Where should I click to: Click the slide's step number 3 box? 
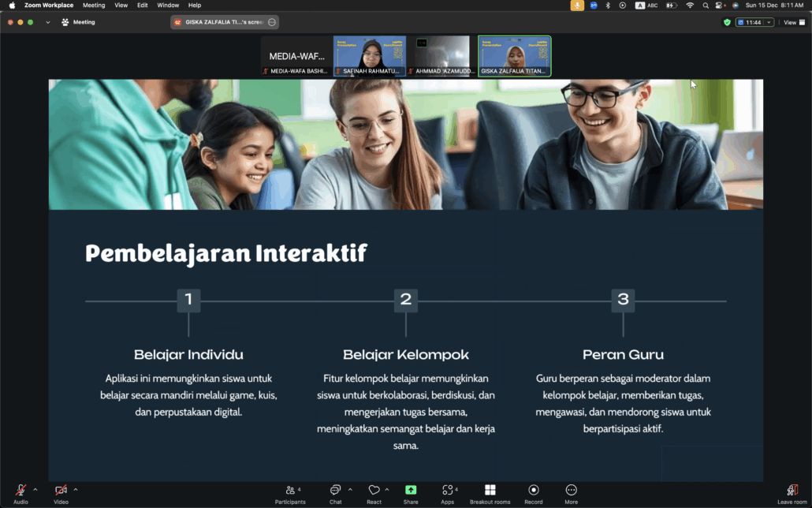(x=623, y=300)
